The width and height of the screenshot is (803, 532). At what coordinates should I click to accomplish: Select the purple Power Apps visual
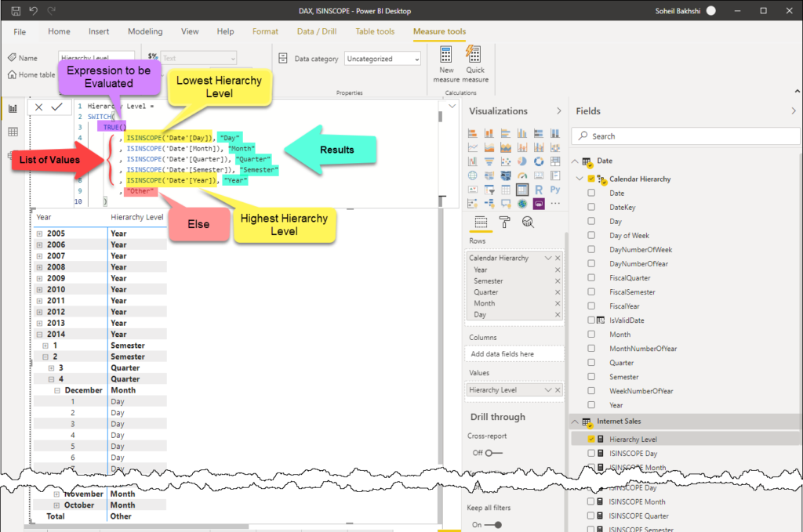click(539, 204)
